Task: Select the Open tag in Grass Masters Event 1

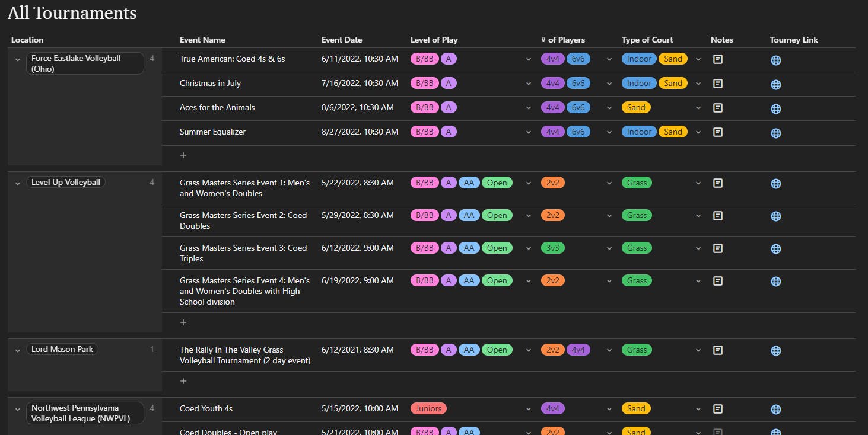Action: [497, 183]
